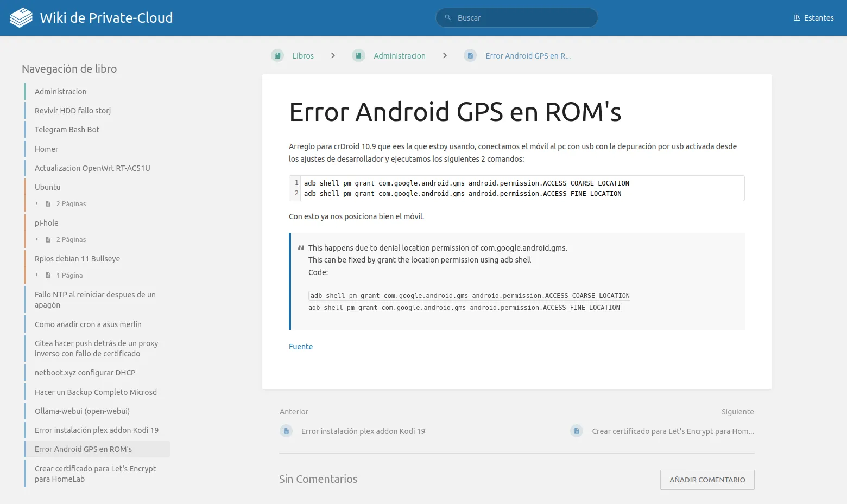
Task: Click the Administracion breadcrumb icon
Action: [358, 56]
